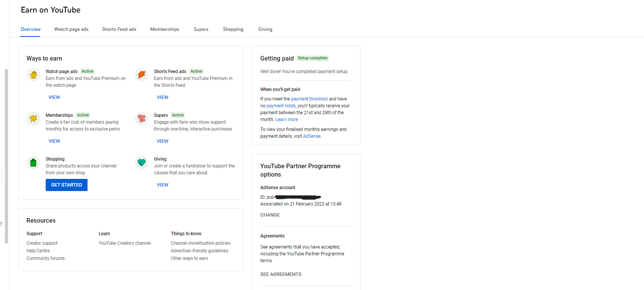
Task: Select the Memberships tab
Action: (x=164, y=29)
